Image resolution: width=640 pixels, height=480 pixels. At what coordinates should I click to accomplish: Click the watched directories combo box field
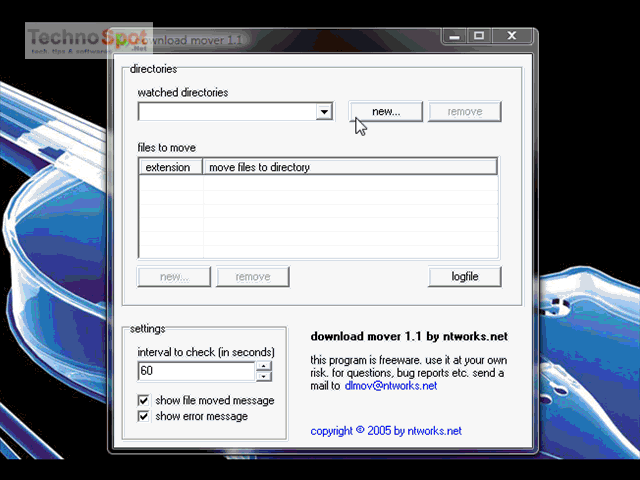coord(236,111)
